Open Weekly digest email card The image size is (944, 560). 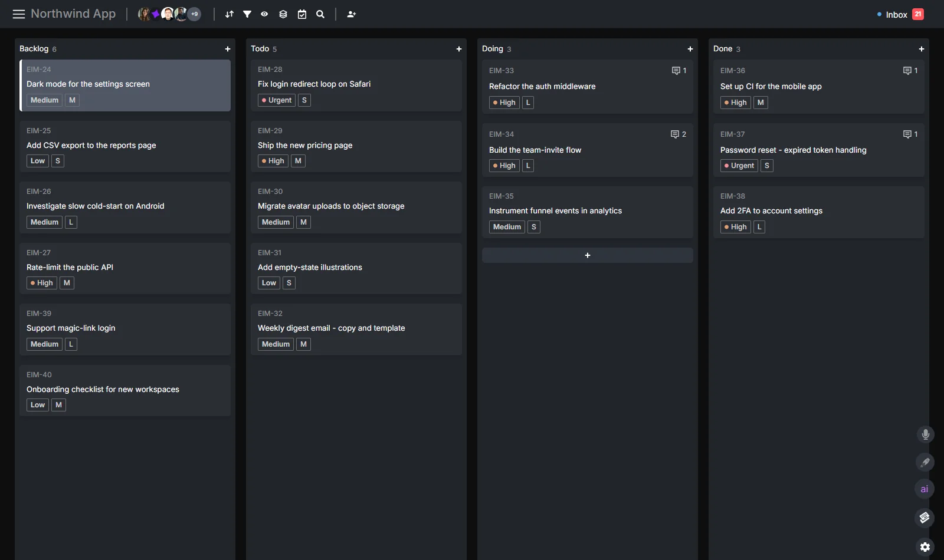356,330
